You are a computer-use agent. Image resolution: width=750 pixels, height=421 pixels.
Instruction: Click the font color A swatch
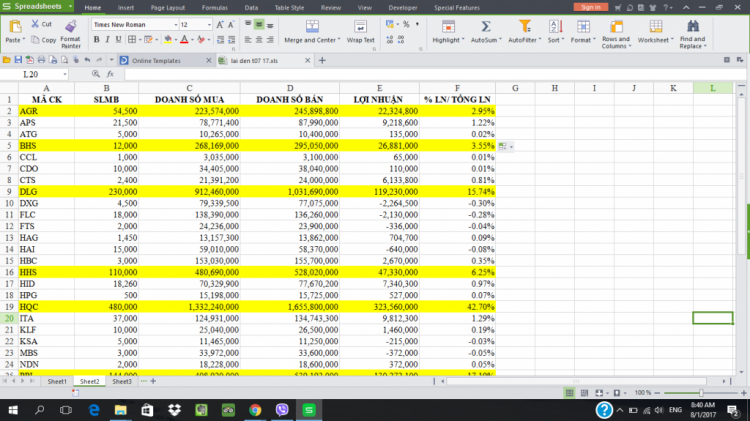(184, 40)
